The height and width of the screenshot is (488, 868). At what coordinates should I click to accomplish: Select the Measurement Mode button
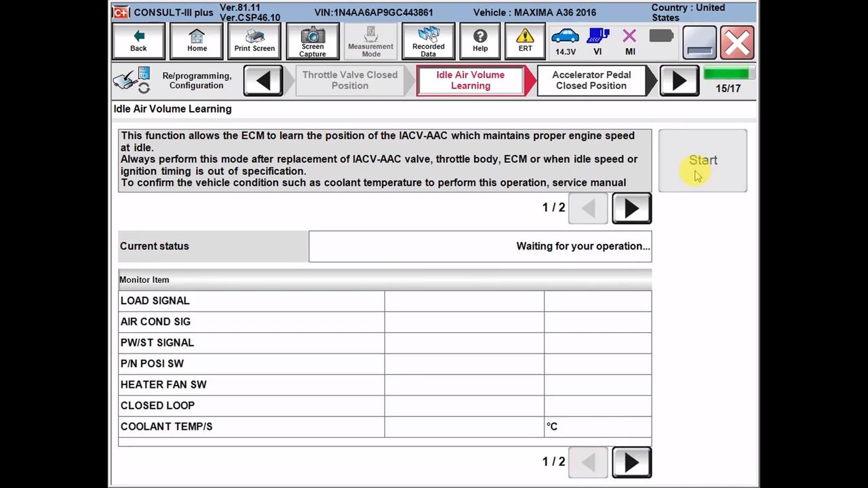tap(370, 42)
